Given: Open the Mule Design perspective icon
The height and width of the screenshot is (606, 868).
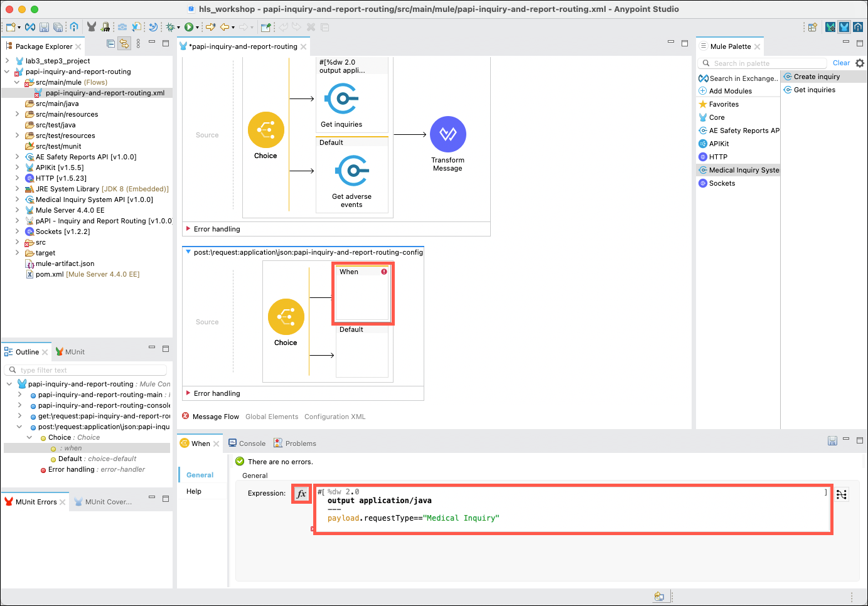Looking at the screenshot, I should (844, 27).
